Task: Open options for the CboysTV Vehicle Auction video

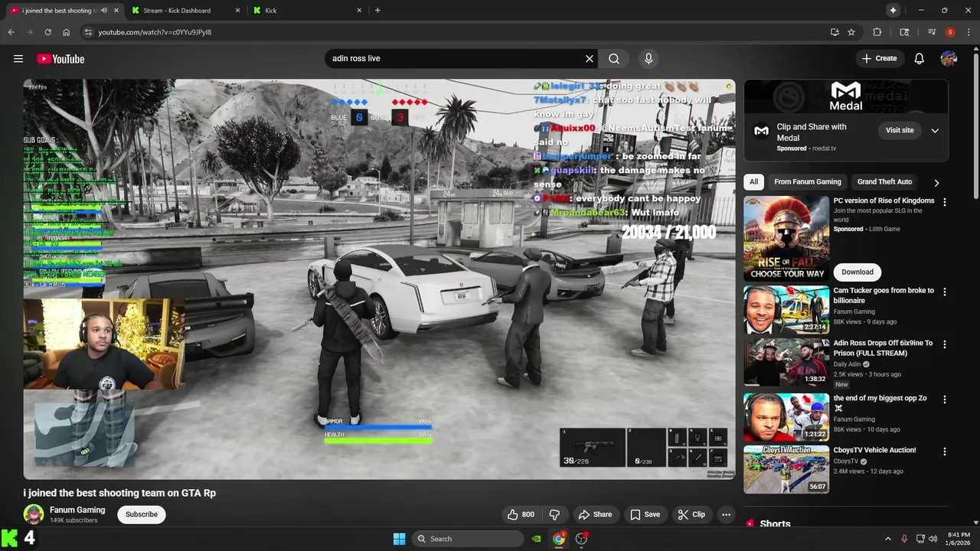Action: [944, 452]
